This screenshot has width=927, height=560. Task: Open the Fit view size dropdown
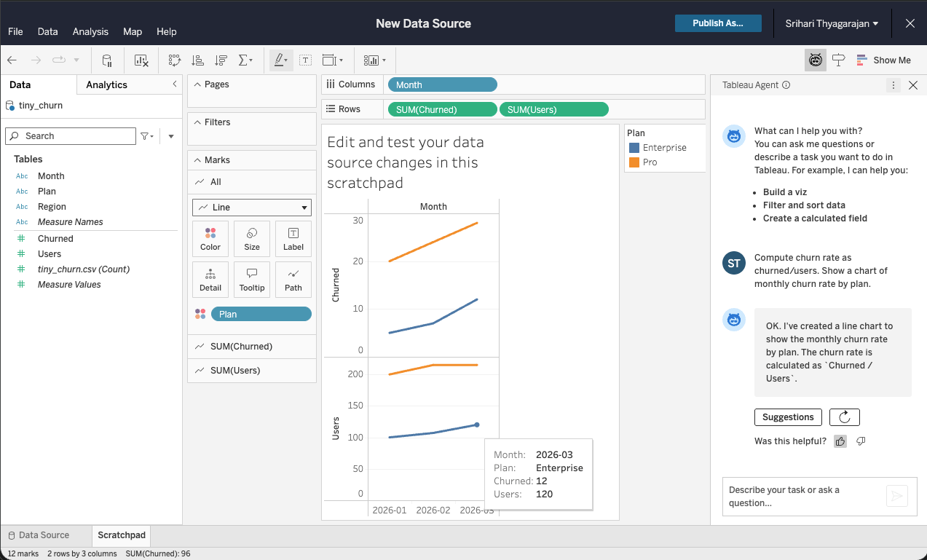333,60
